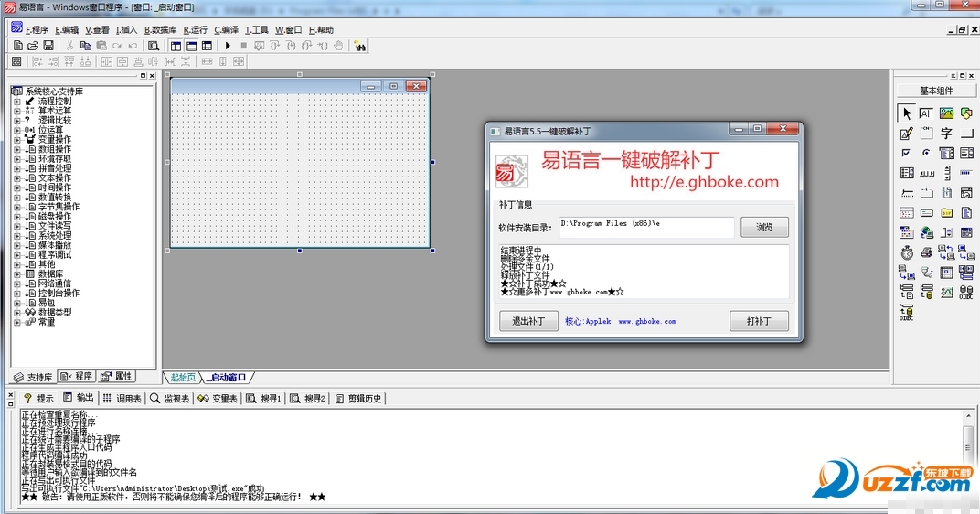The height and width of the screenshot is (514, 980).
Task: Click the Copy icon in the toolbar
Action: point(86,46)
